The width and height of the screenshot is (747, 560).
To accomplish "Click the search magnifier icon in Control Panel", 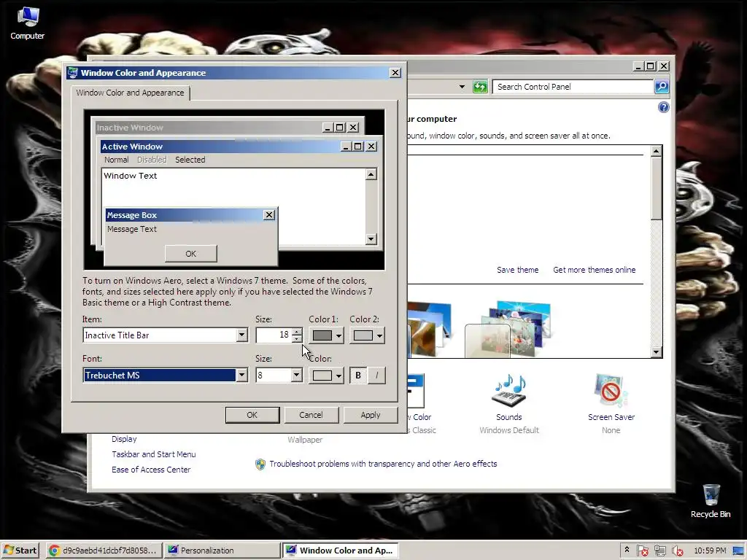I will pyautogui.click(x=662, y=87).
